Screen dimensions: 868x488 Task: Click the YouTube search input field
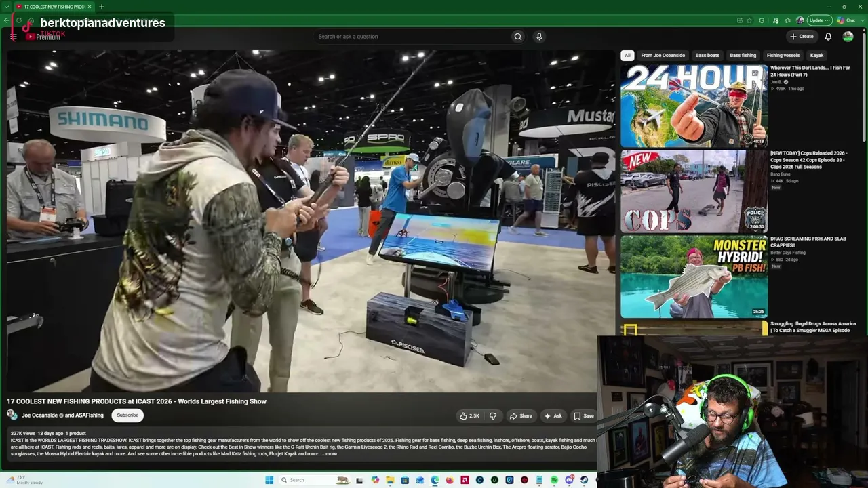tap(414, 37)
